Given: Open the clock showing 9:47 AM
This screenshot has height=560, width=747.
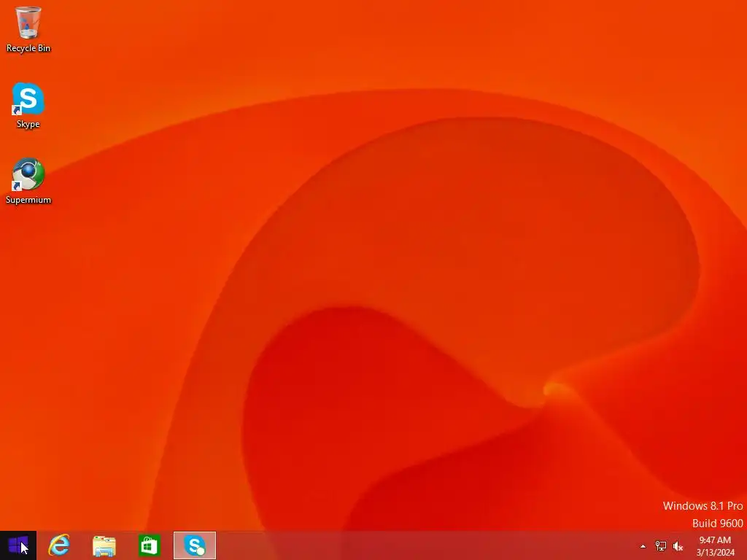Looking at the screenshot, I should 715,546.
